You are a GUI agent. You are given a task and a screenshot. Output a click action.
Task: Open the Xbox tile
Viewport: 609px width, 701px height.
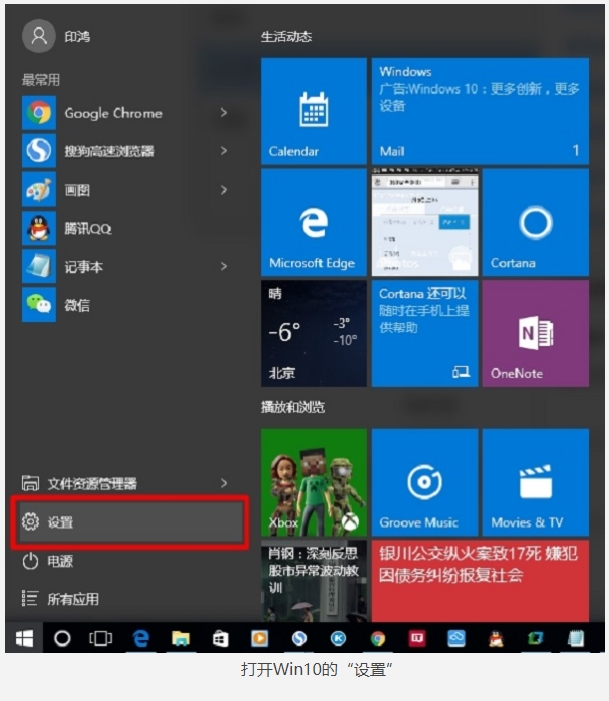click(x=314, y=482)
